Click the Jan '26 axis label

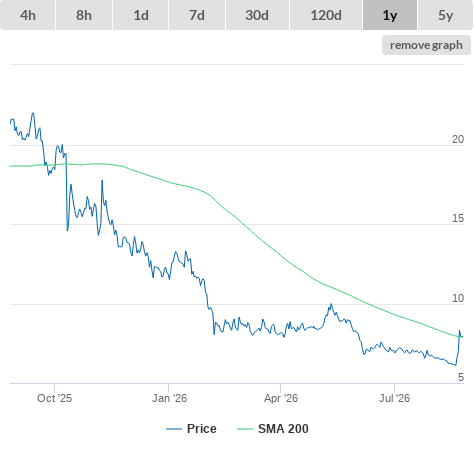(x=169, y=398)
